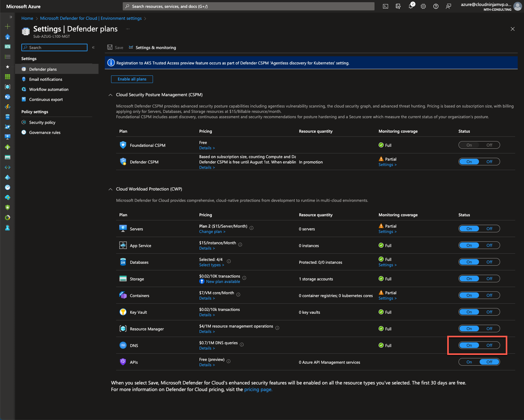The height and width of the screenshot is (420, 524).
Task: Turn off the App Service plan
Action: coord(489,245)
